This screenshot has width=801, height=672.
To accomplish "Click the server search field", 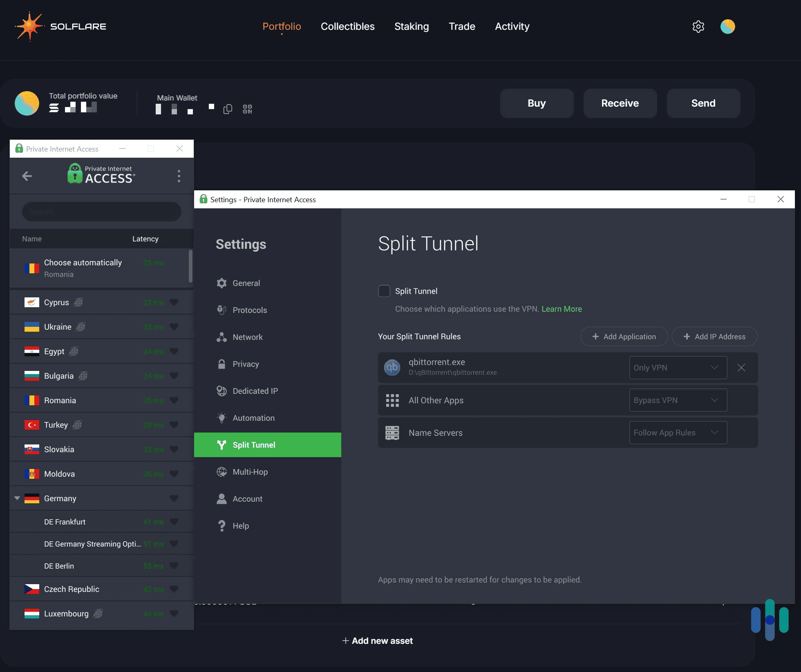I will [101, 211].
